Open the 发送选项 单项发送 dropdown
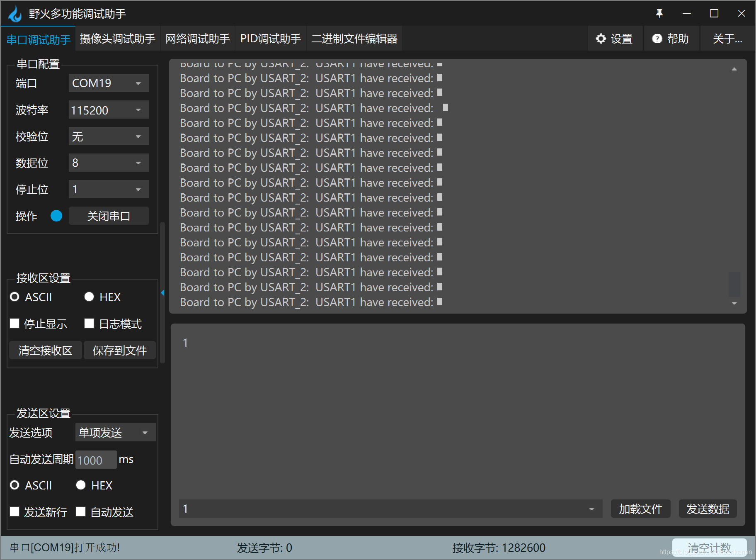 [x=116, y=432]
